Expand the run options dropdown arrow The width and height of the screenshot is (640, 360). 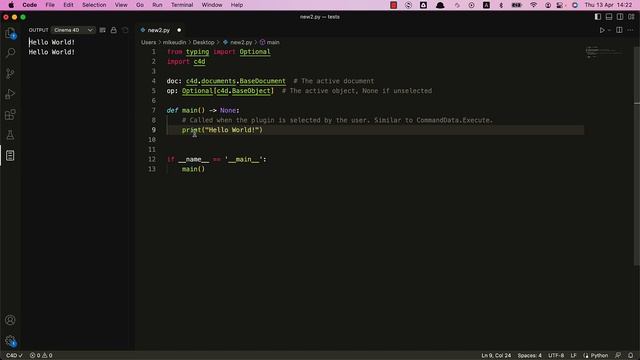pyautogui.click(x=609, y=30)
